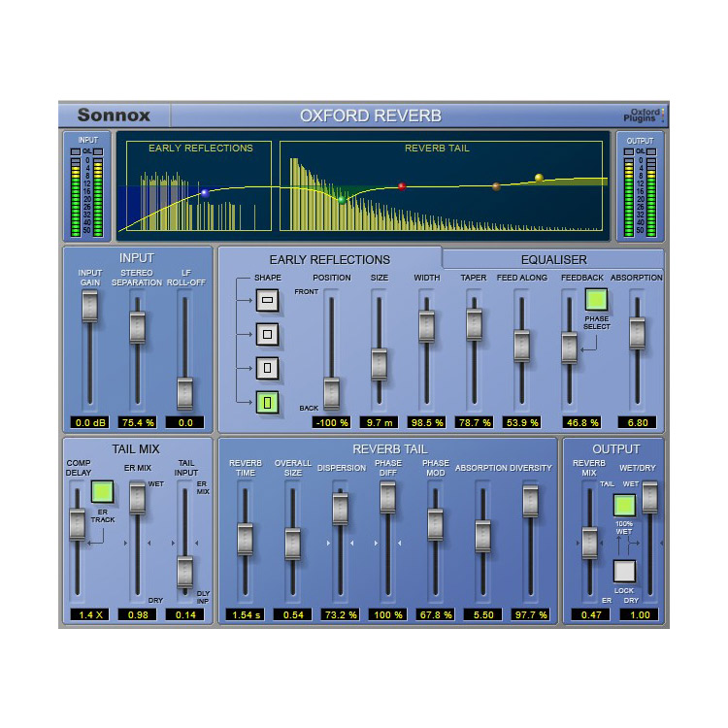Click the Wet/Dry value 1.00
Image resolution: width=728 pixels, height=728 pixels.
639,614
